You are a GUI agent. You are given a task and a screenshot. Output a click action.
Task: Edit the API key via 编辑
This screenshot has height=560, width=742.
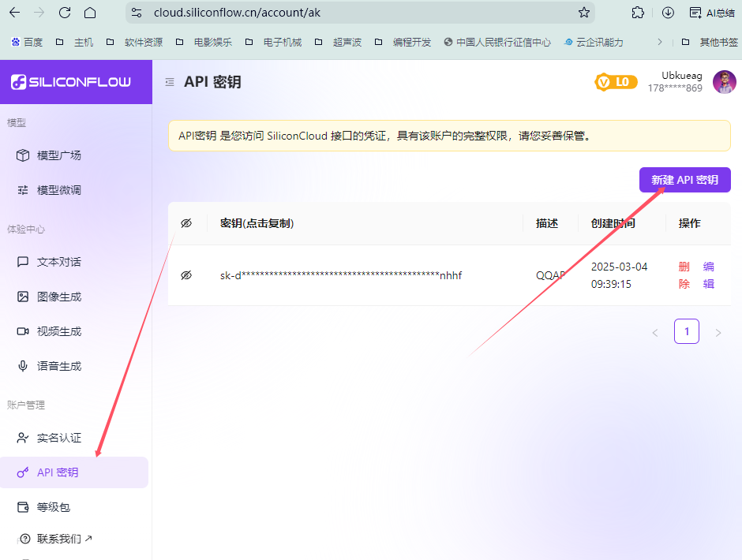(x=708, y=275)
